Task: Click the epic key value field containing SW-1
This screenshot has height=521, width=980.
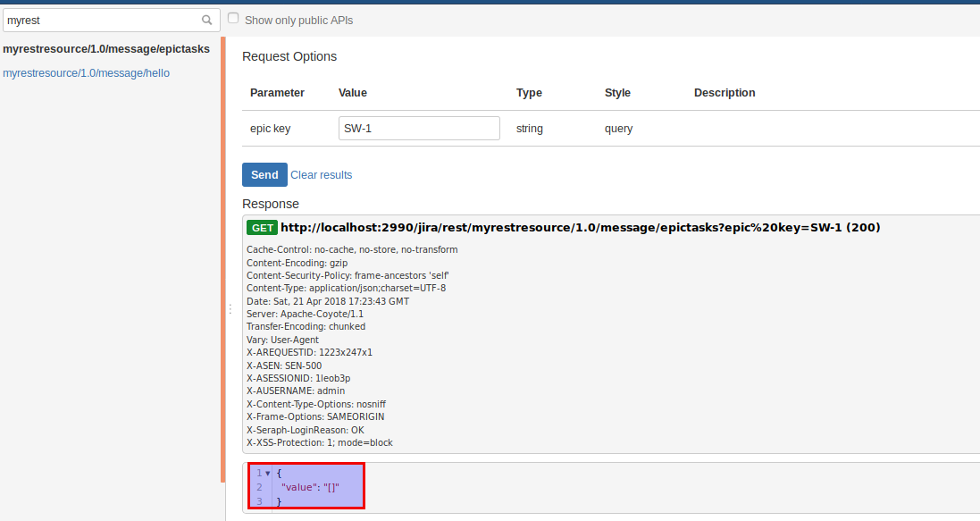Action: (x=418, y=128)
